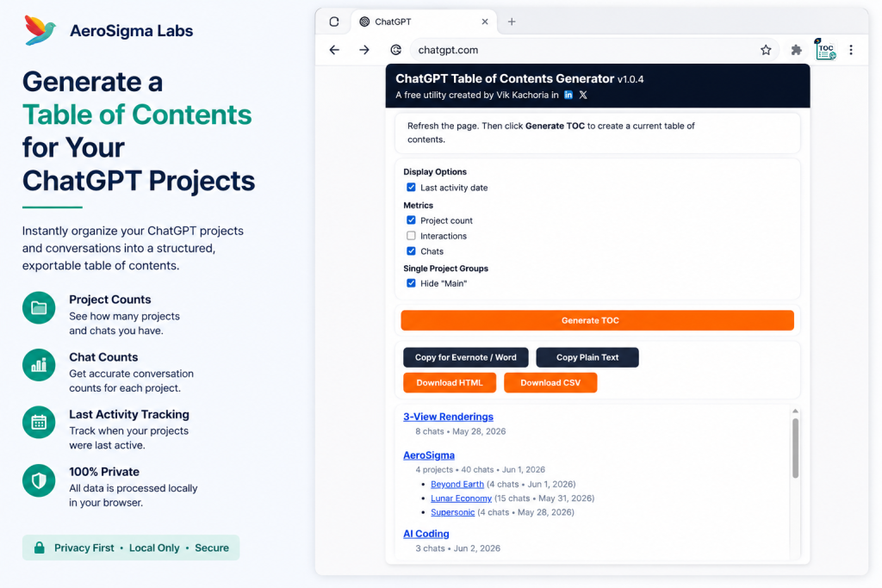Click the browser back arrow
The image size is (882, 588).
pos(334,50)
